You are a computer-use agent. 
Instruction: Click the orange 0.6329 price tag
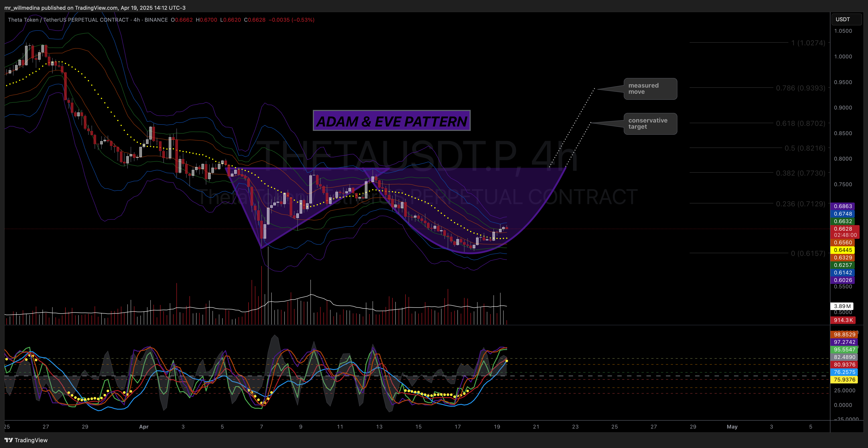[x=843, y=258]
